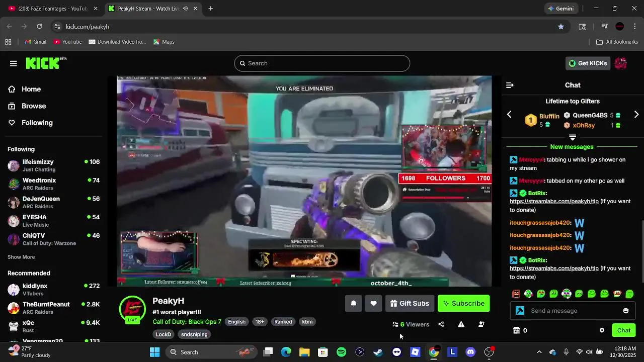Mute the PeakyH Stream browser tab
Image resolution: width=644 pixels, height=362 pixels.
click(185, 9)
